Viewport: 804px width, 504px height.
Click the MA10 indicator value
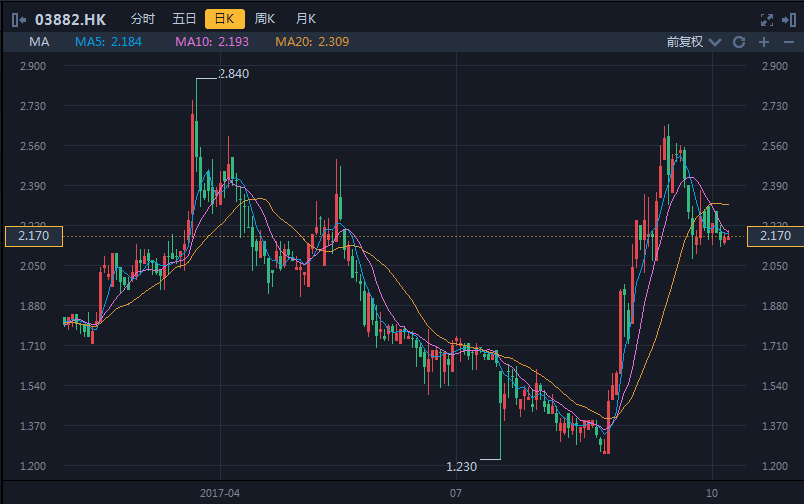point(211,42)
